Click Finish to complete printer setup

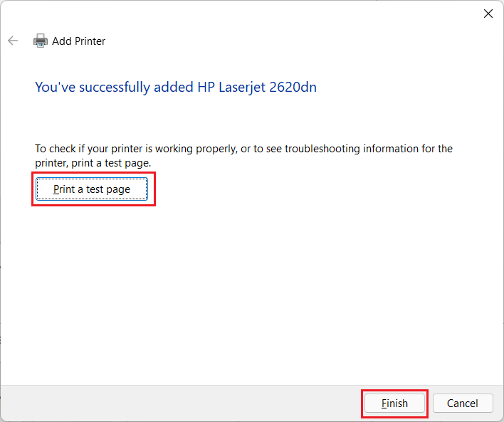tap(394, 403)
